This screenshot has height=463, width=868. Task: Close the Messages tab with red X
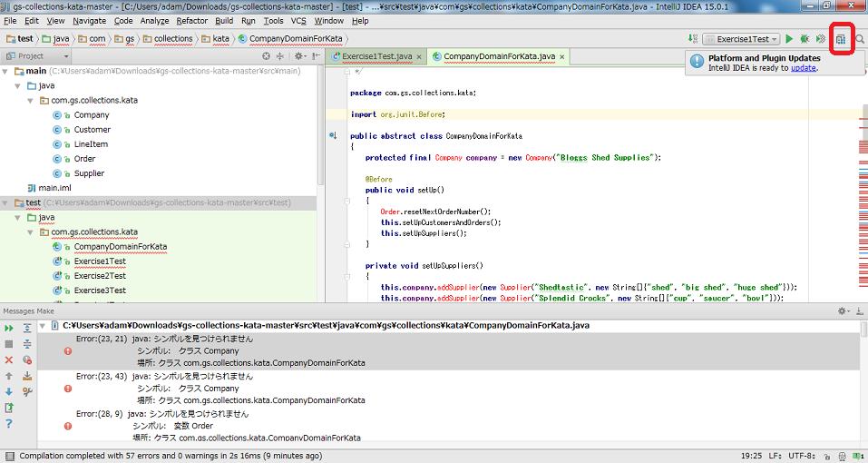9,360
